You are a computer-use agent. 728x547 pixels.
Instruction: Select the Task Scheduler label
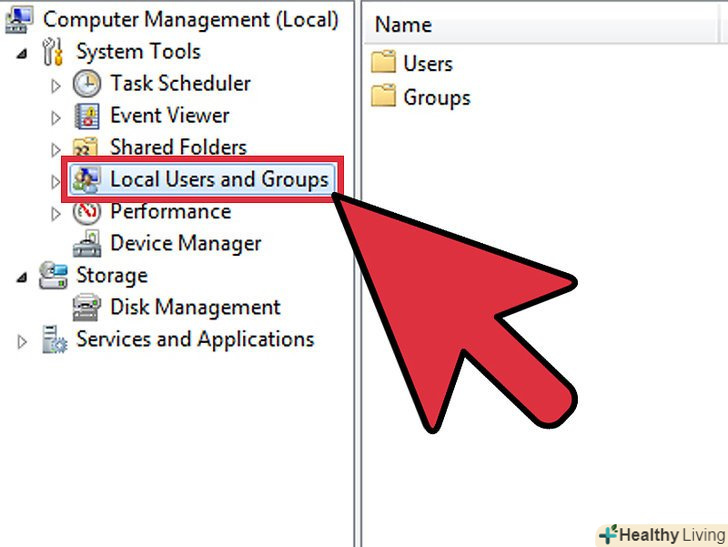[x=180, y=84]
